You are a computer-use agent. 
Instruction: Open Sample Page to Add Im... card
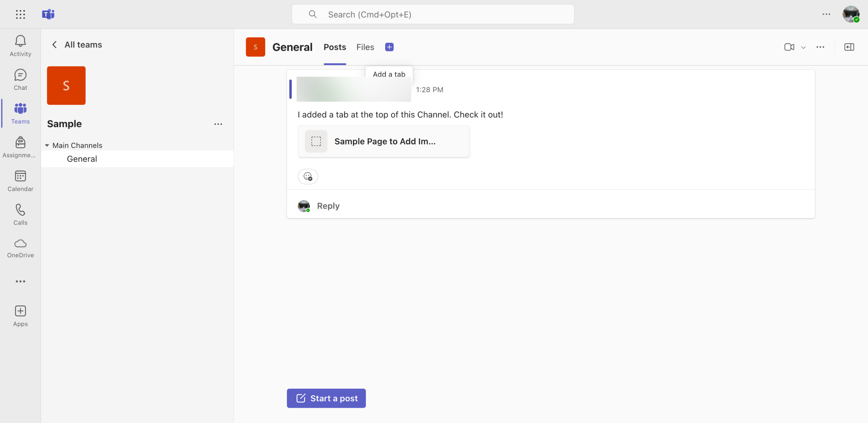[383, 141]
